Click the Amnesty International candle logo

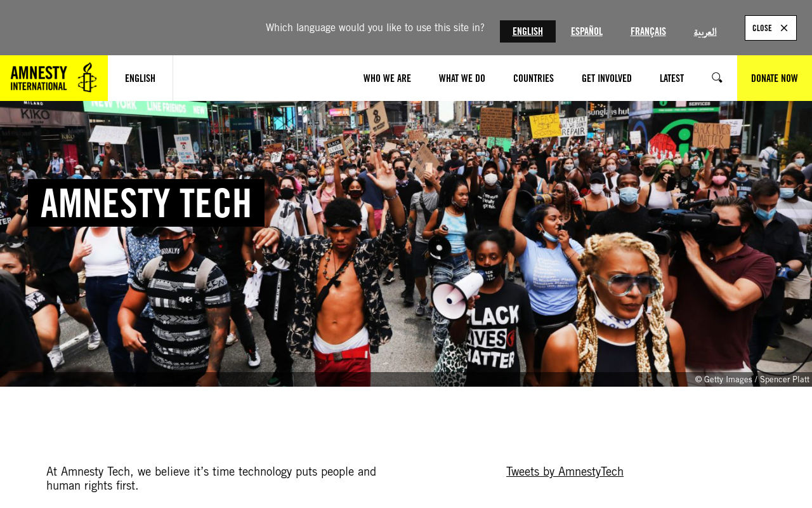pos(54,78)
